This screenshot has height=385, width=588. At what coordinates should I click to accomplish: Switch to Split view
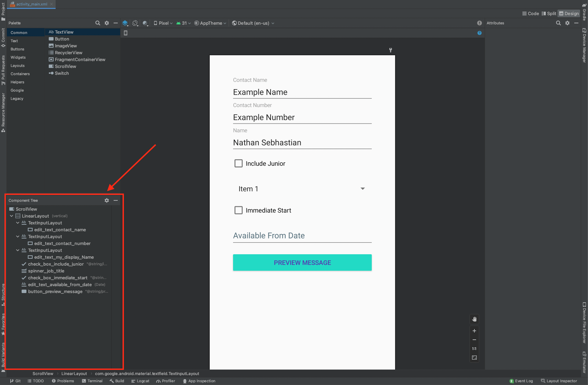click(549, 13)
